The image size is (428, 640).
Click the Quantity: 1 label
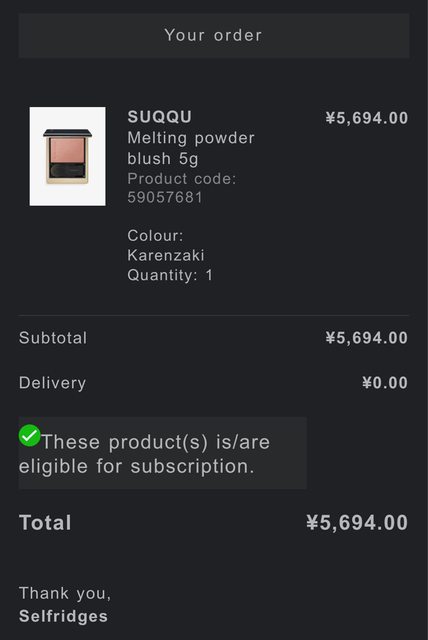coord(170,275)
